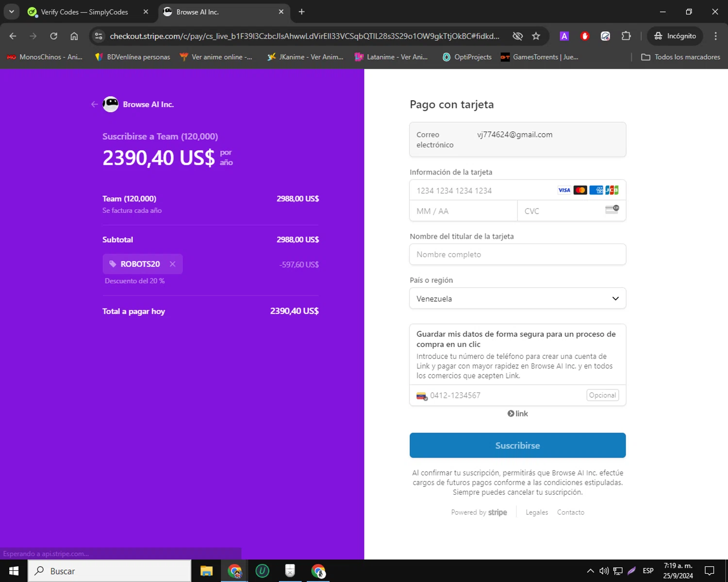
Task: Click the site information icon in address bar
Action: tap(99, 36)
